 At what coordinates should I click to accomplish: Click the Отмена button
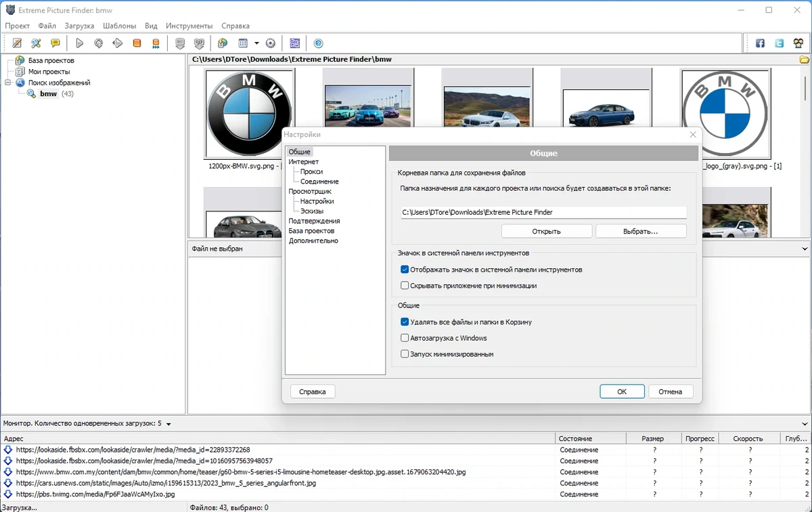pyautogui.click(x=671, y=391)
